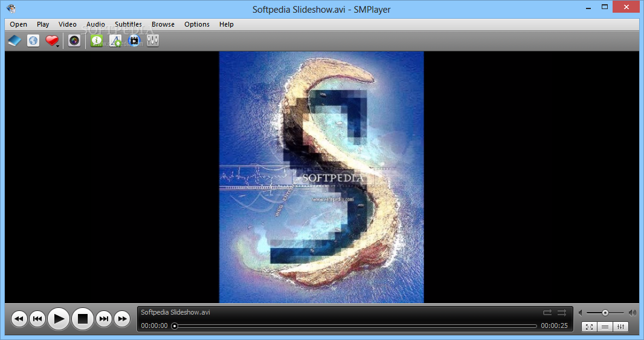Viewport: 644px width, 340px height.
Task: Expand the favorites dropdown arrow beside the heart
Action: (58, 45)
